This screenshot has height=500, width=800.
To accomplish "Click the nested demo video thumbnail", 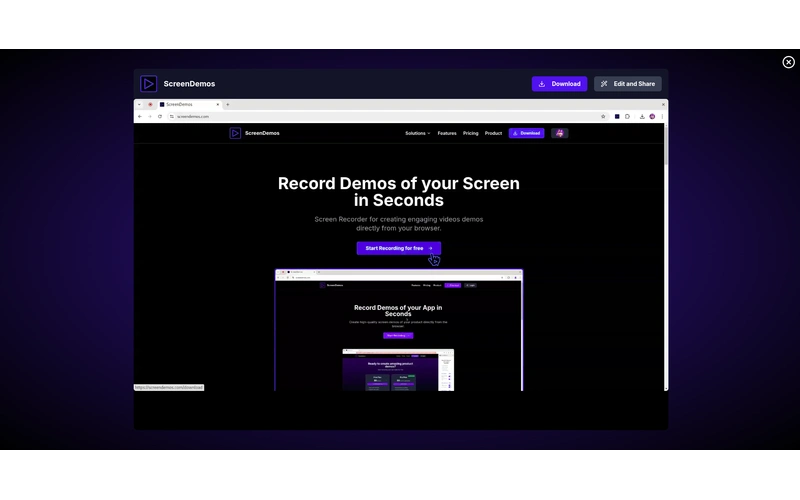I will [x=398, y=330].
